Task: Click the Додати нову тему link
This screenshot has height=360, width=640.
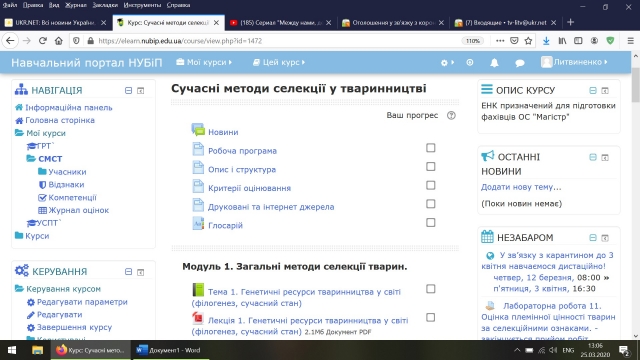Action: click(x=521, y=187)
